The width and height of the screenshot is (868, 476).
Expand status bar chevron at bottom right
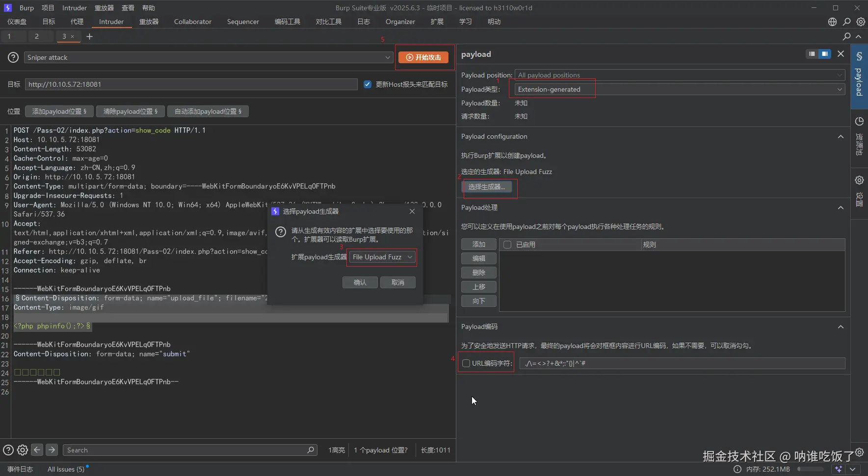click(853, 469)
